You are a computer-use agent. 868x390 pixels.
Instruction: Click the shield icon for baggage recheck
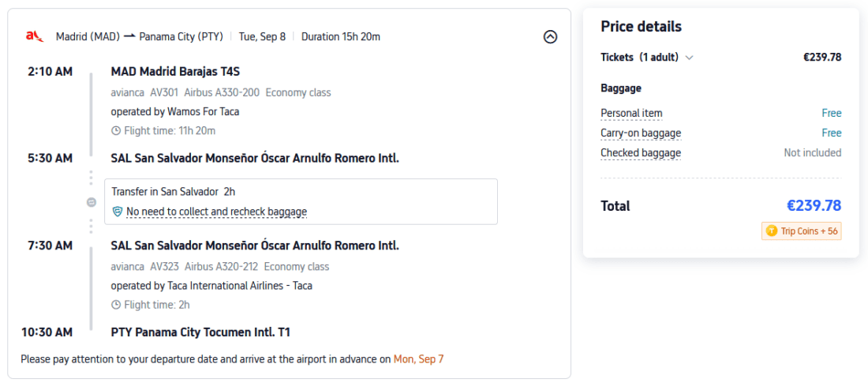tap(118, 212)
